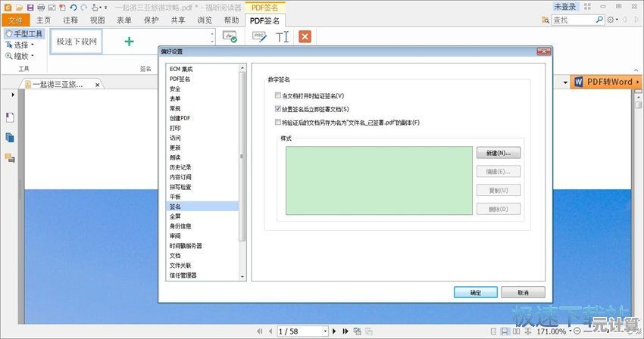This screenshot has height=339, width=644.
Task: Open the bookmarks panel icon in left sidebar
Action: (x=10, y=117)
